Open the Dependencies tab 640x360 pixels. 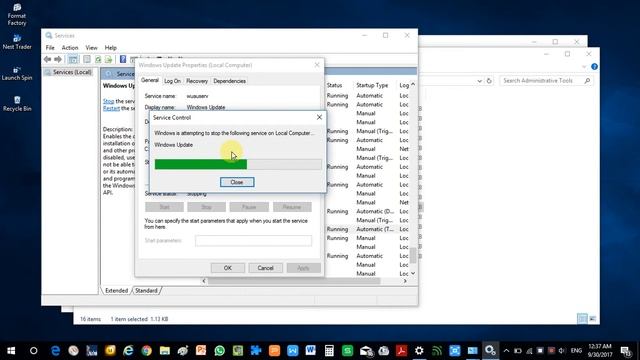point(229,81)
